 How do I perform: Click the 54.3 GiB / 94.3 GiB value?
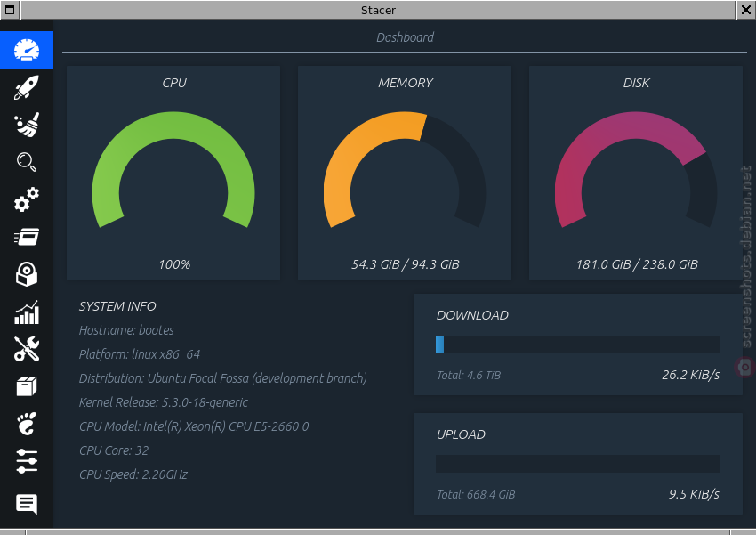(405, 264)
